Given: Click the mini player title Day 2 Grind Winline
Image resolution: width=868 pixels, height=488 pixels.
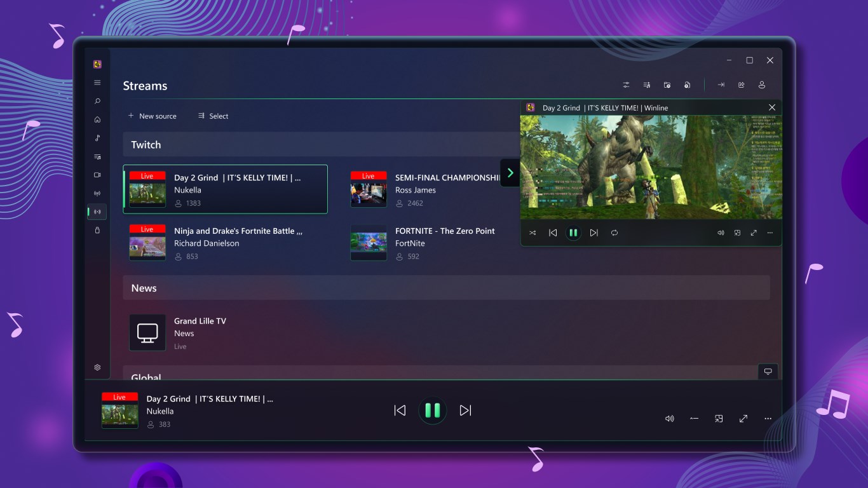Looking at the screenshot, I should [605, 108].
